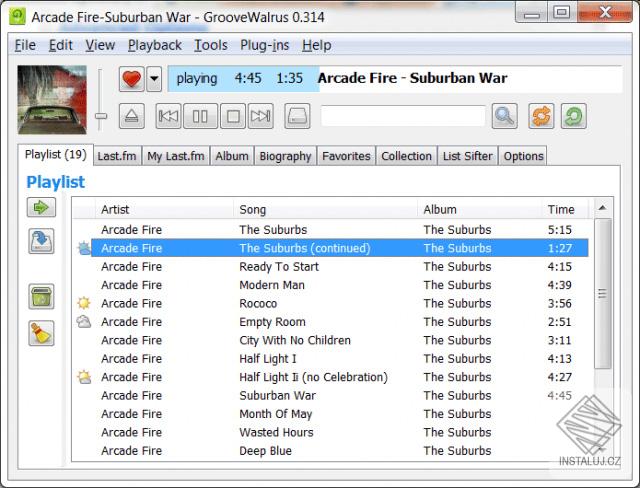Select 'Half Light Ii (no Celebration)' song

click(x=331, y=377)
